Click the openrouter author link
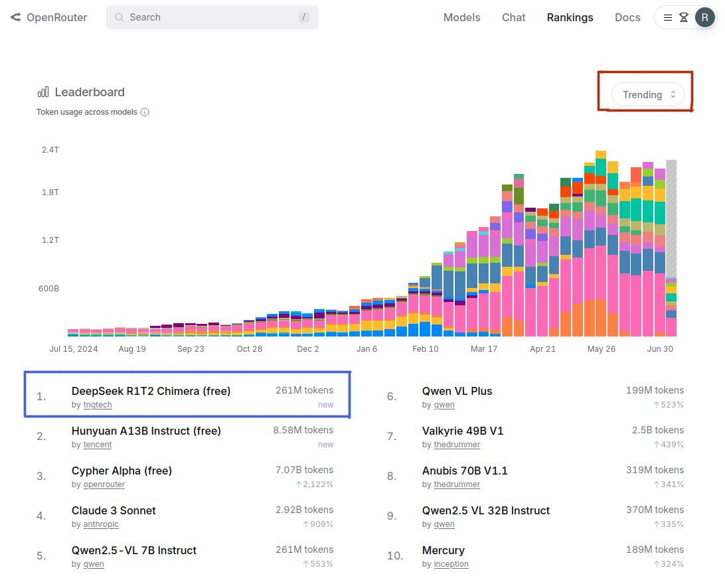The height and width of the screenshot is (588, 725). 104,484
